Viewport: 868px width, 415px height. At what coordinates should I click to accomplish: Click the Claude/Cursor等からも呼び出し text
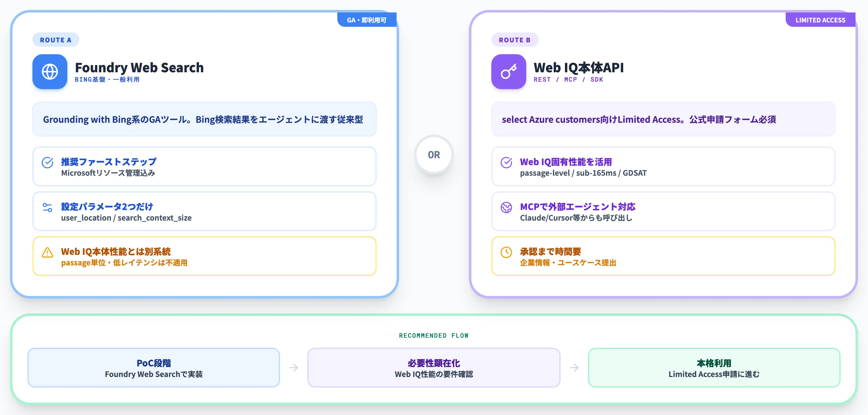(576, 218)
